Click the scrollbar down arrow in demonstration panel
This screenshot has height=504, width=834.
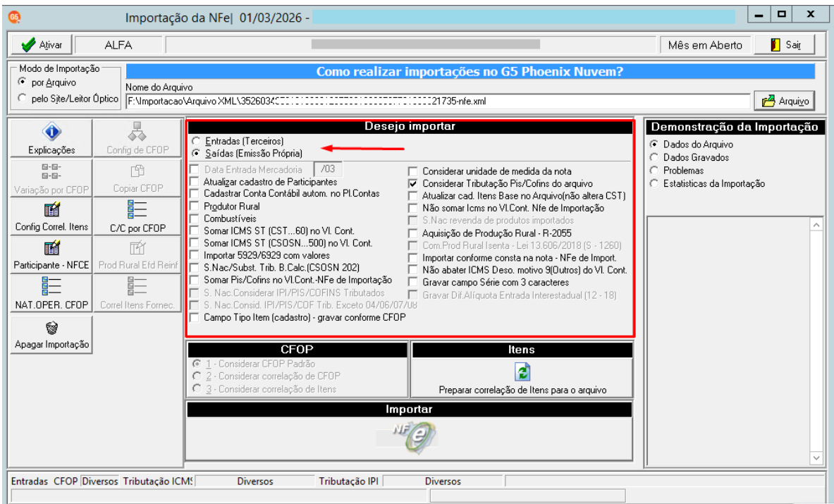tap(816, 457)
